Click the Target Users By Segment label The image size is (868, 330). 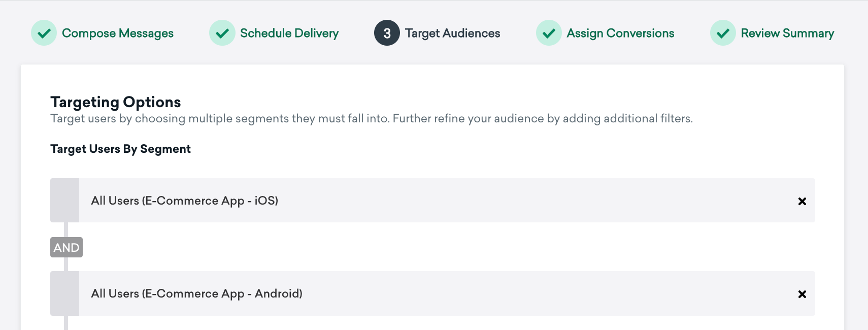[x=120, y=149]
